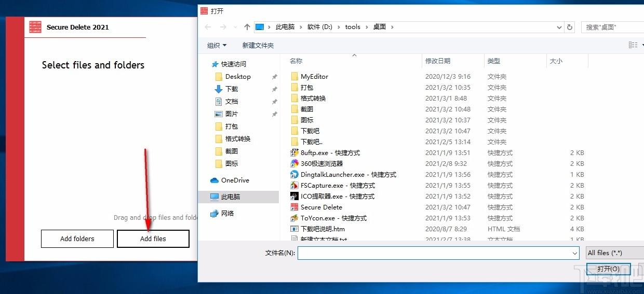Select the Secure Delete file icon
The image size is (644, 294).
[x=294, y=207]
